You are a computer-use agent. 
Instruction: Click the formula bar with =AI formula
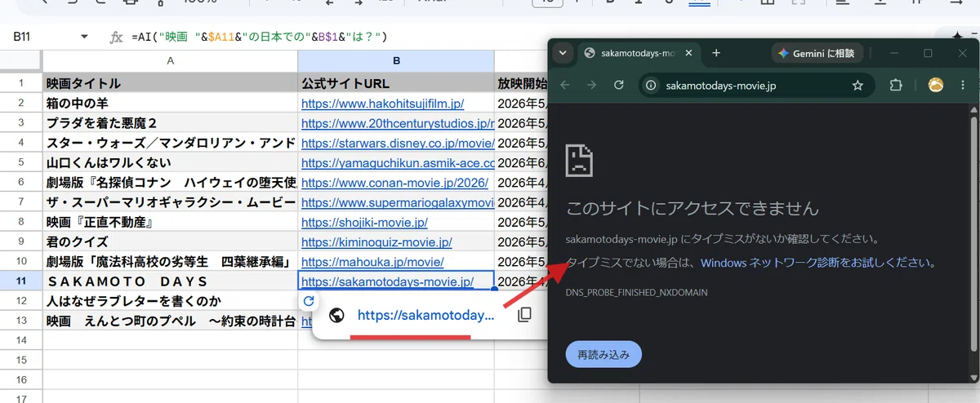tap(258, 37)
